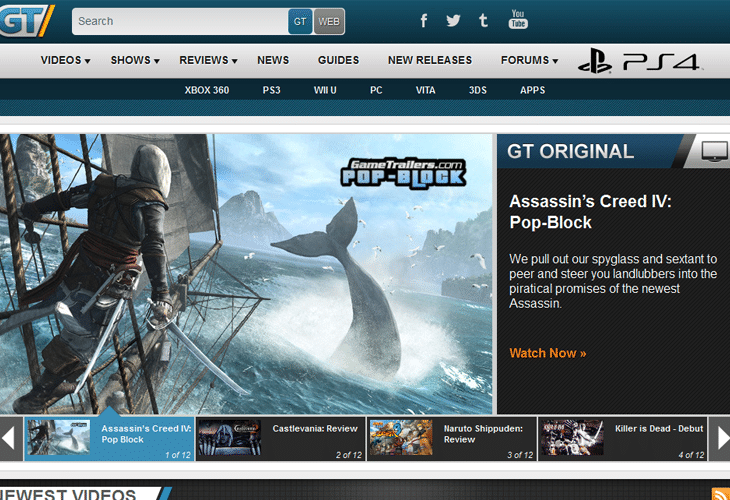Image resolution: width=730 pixels, height=500 pixels.
Task: Click the GT logo in header
Action: click(27, 20)
